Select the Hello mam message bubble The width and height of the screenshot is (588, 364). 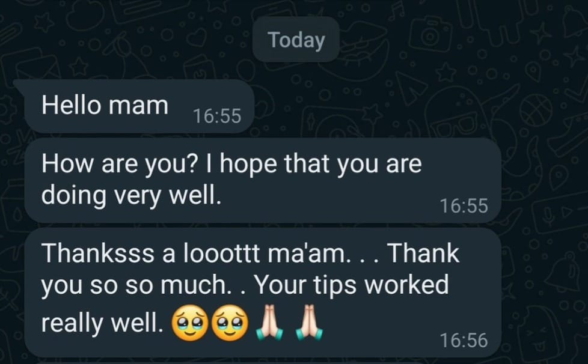coord(139,106)
